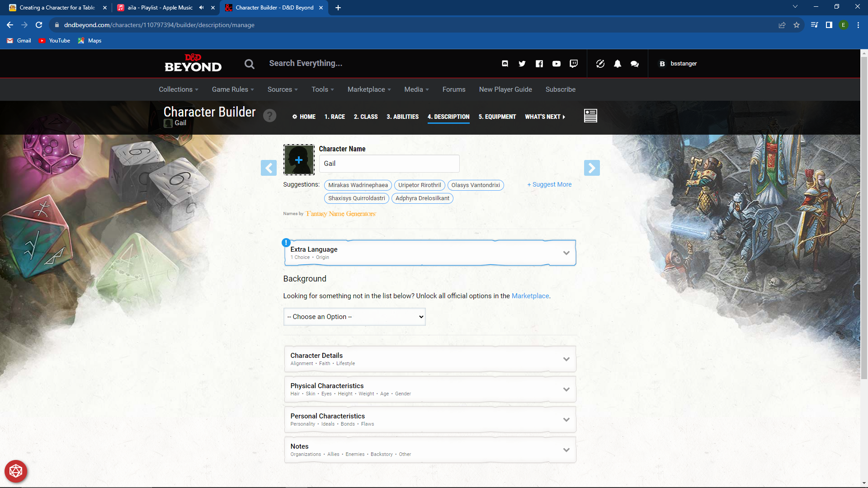Open the Twitch social icon
This screenshot has width=868, height=488.
[574, 64]
